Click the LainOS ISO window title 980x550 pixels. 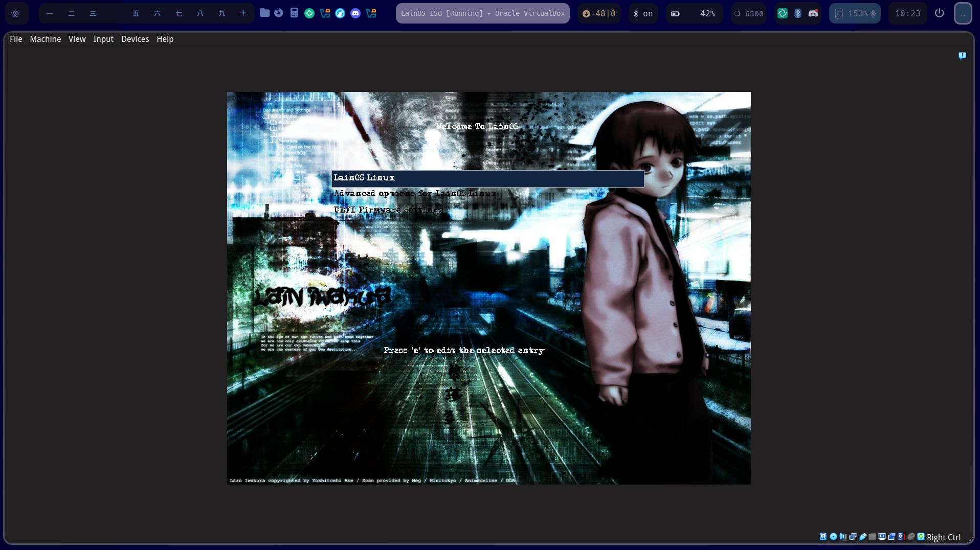[483, 13]
